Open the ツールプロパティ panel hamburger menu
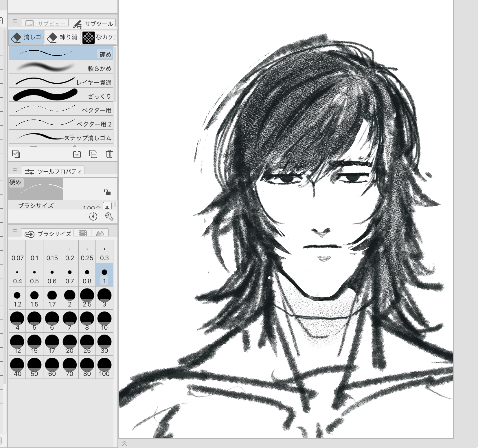Viewport: 478px width, 448px height. pos(15,169)
